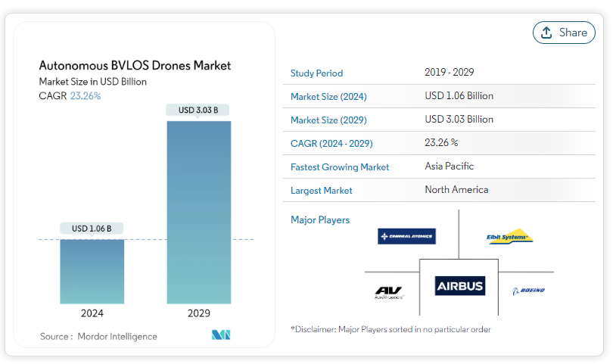
Task: Click the Elbit Systems logo
Action: click(x=509, y=237)
